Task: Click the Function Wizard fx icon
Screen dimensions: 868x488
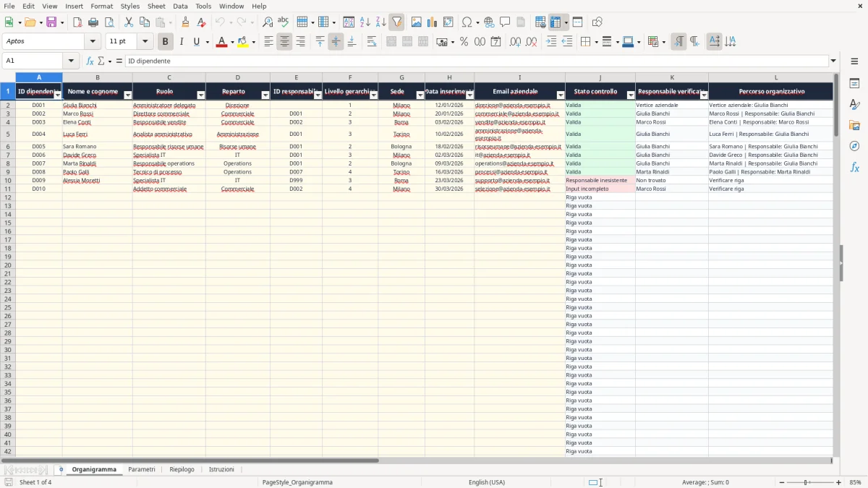Action: [90, 61]
